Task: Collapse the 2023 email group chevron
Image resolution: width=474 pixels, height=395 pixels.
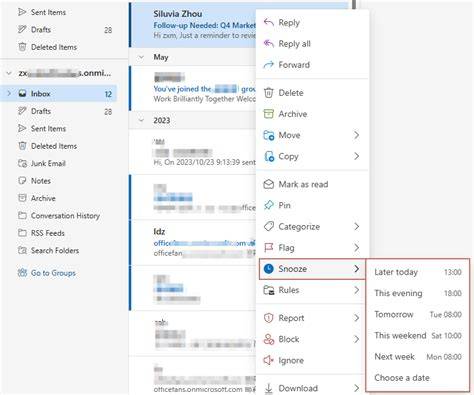Action: click(141, 120)
